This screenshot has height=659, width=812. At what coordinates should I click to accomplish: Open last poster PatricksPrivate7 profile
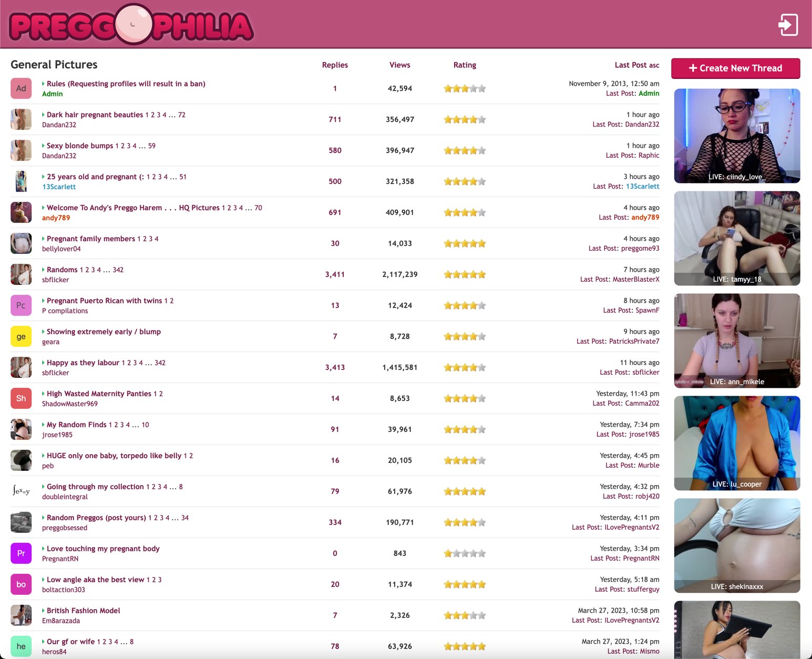[x=634, y=342]
